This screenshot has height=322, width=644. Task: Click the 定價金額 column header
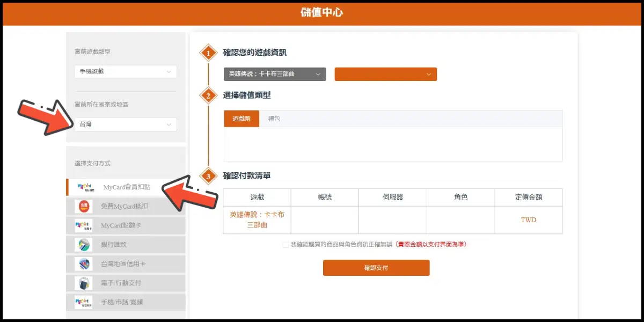[x=529, y=197]
